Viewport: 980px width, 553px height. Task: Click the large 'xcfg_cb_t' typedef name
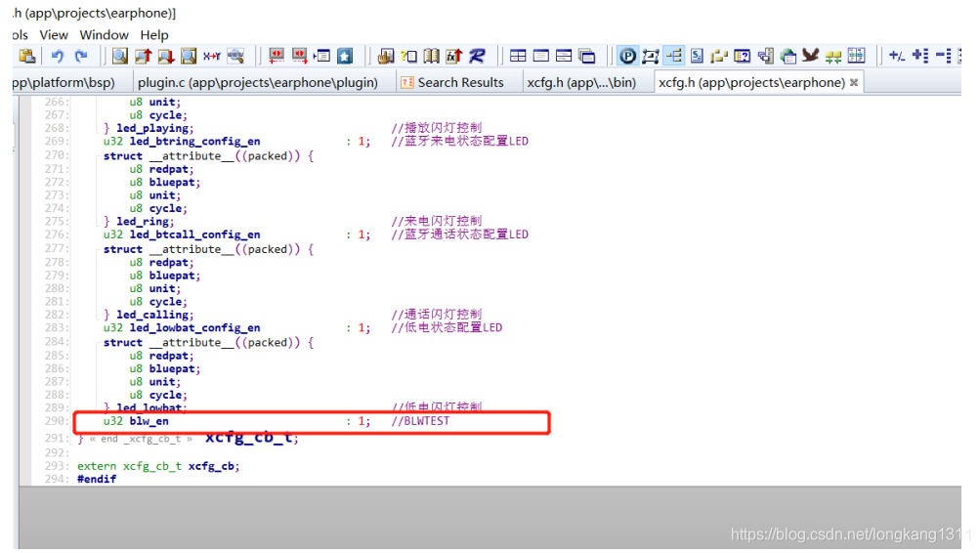248,437
